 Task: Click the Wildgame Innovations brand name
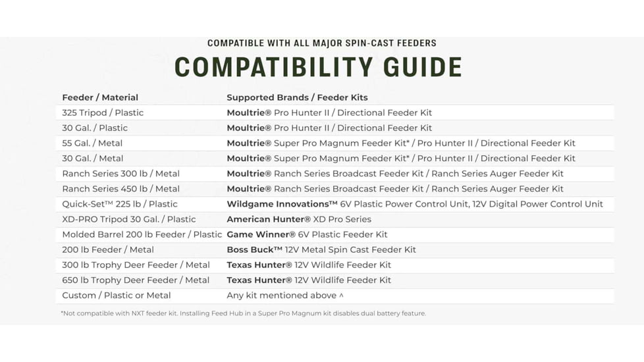[282, 204]
